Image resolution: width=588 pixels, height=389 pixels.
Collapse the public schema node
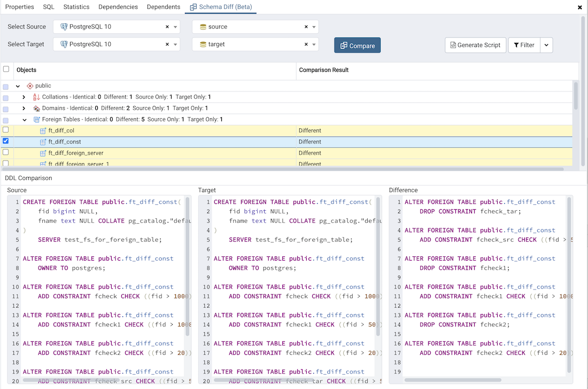click(18, 86)
